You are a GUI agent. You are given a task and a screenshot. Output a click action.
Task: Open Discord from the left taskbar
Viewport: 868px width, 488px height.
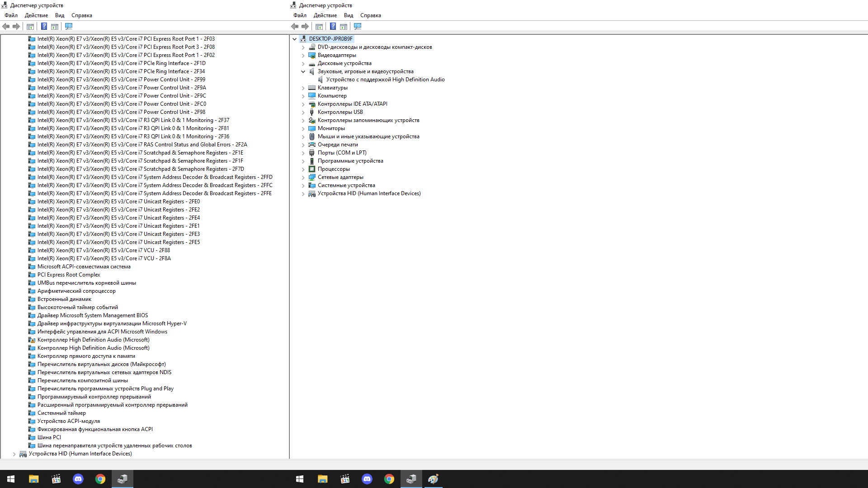(x=78, y=479)
